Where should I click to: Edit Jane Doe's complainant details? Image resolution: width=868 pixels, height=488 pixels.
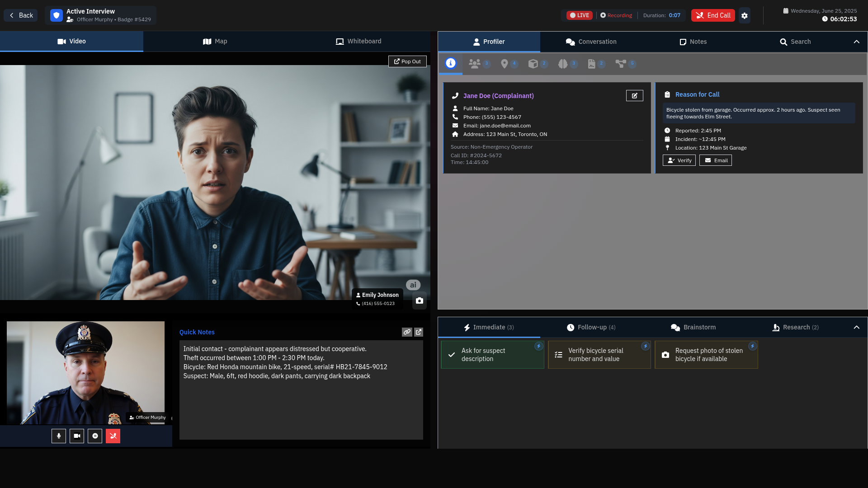635,95
